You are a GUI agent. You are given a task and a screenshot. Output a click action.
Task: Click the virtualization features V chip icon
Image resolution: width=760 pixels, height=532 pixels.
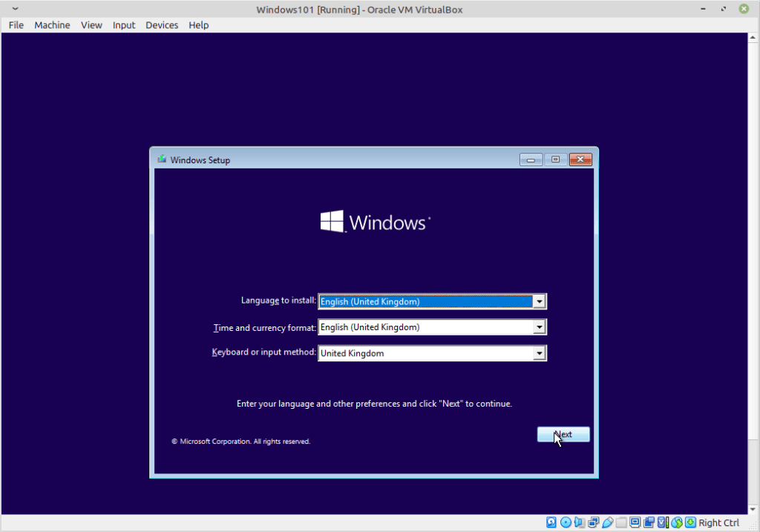(x=663, y=522)
